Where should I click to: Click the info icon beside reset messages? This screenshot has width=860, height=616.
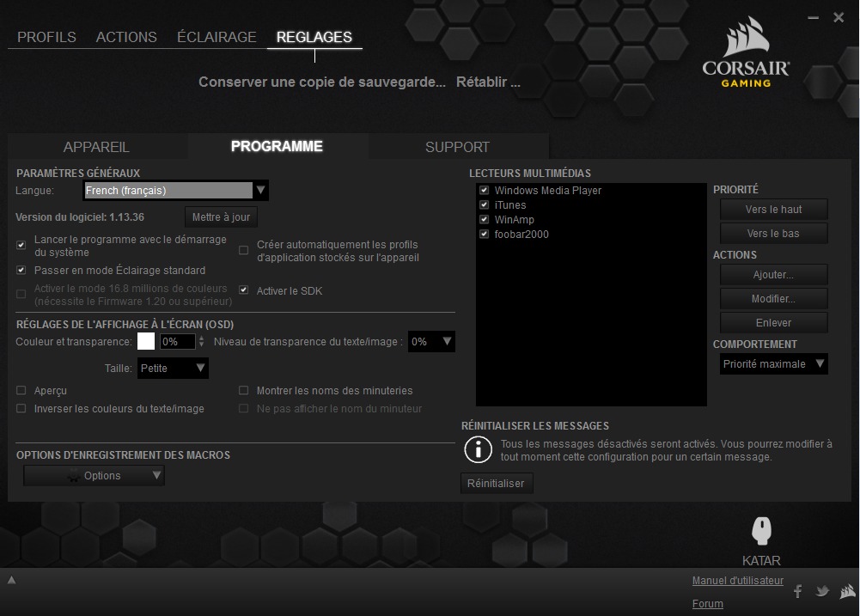coord(478,449)
